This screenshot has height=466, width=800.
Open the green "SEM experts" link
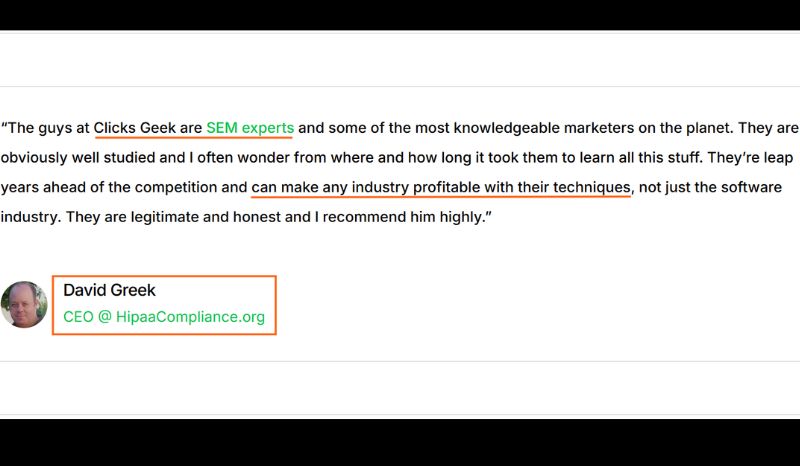[x=250, y=128]
